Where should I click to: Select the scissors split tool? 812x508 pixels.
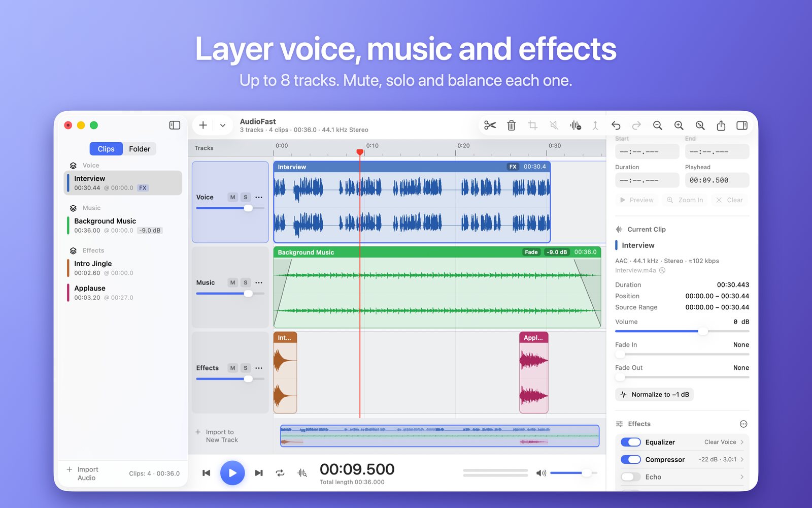click(490, 125)
